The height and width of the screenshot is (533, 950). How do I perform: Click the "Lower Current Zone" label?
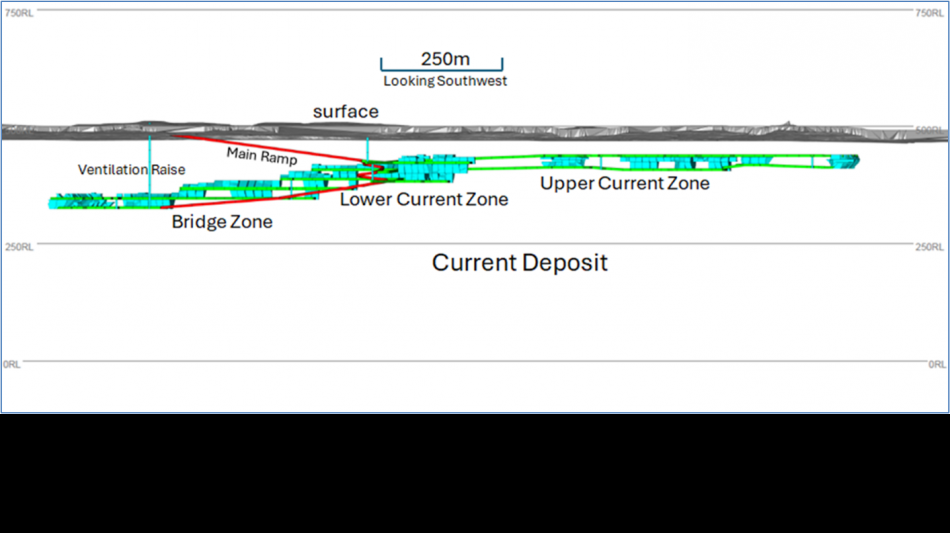[x=423, y=200]
